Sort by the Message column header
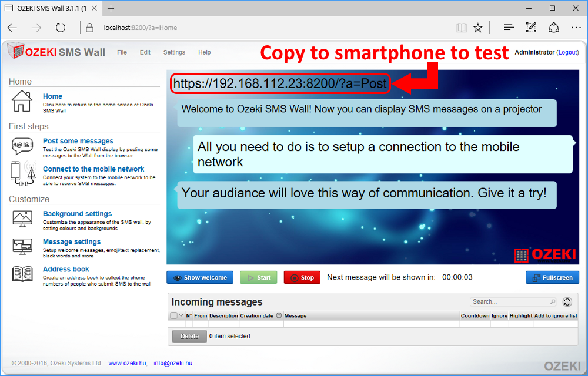 tap(371, 315)
